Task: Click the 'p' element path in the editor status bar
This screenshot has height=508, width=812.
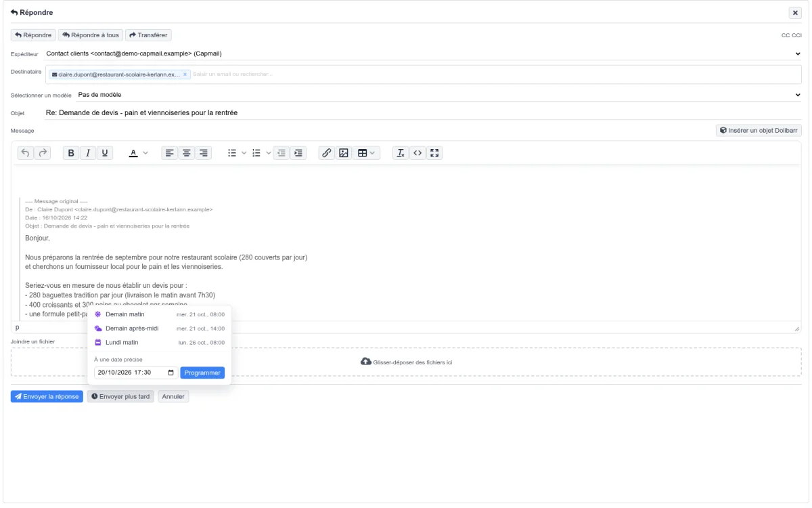Action: click(18, 328)
